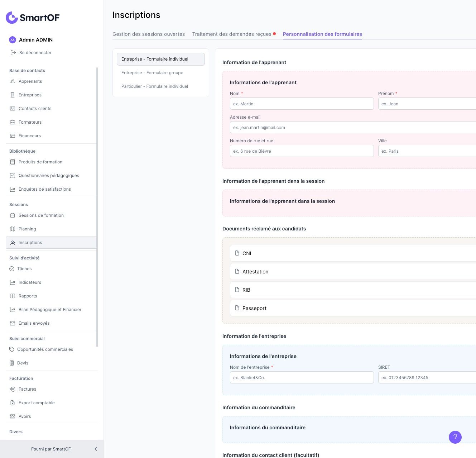Click the Formateurs briefcase icon
The image size is (476, 458).
(x=13, y=122)
